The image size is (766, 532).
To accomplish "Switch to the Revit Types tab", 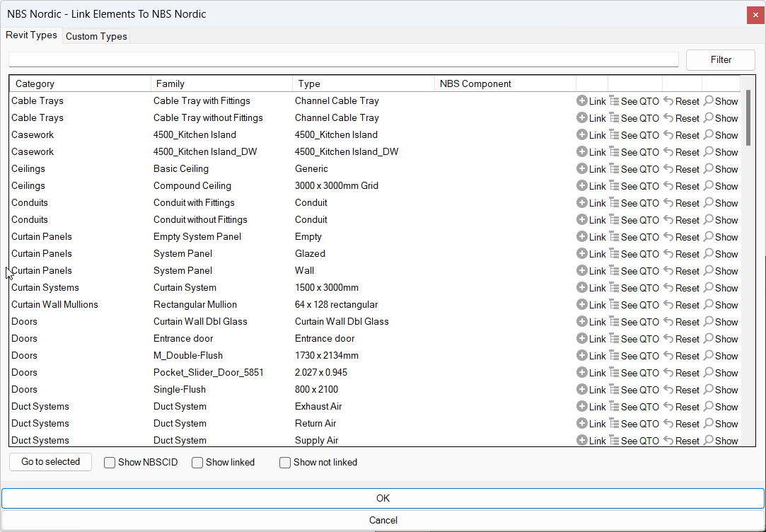I will pos(32,35).
